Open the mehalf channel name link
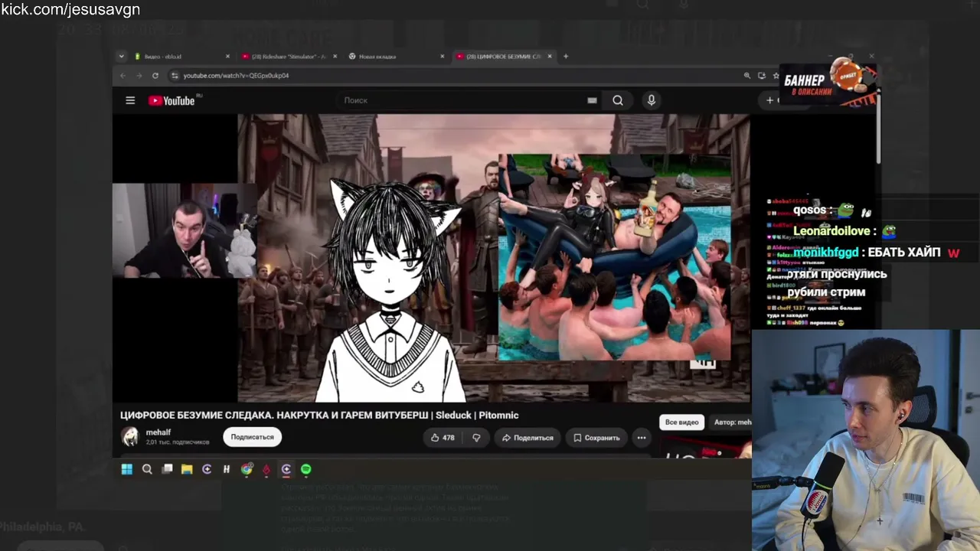 click(158, 432)
